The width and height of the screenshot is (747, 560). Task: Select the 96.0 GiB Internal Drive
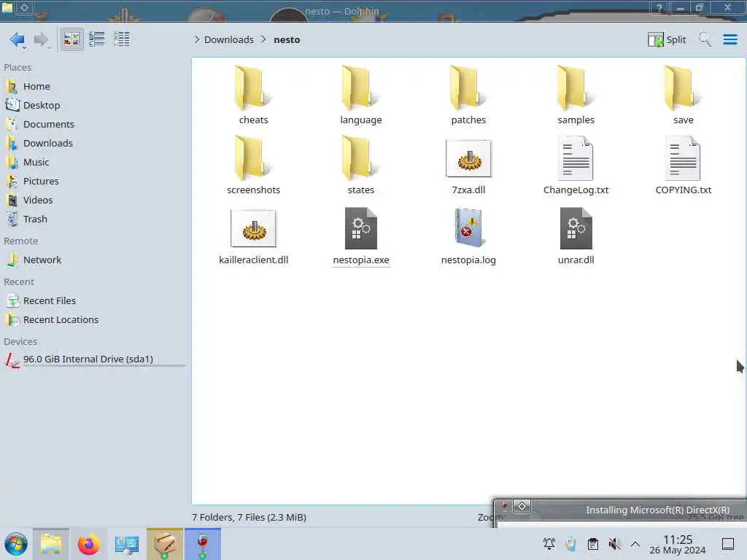click(93, 359)
